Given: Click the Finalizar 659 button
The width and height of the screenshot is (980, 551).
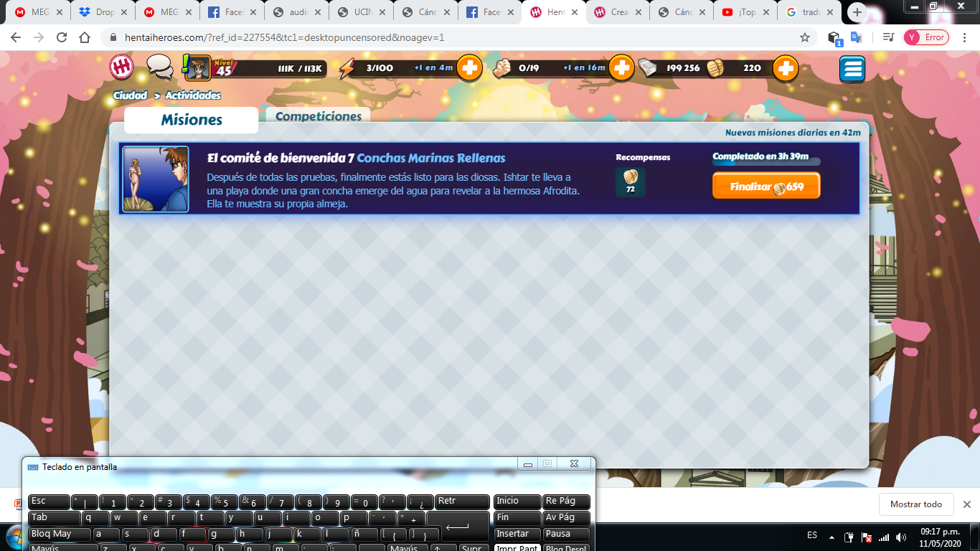Looking at the screenshot, I should point(766,187).
